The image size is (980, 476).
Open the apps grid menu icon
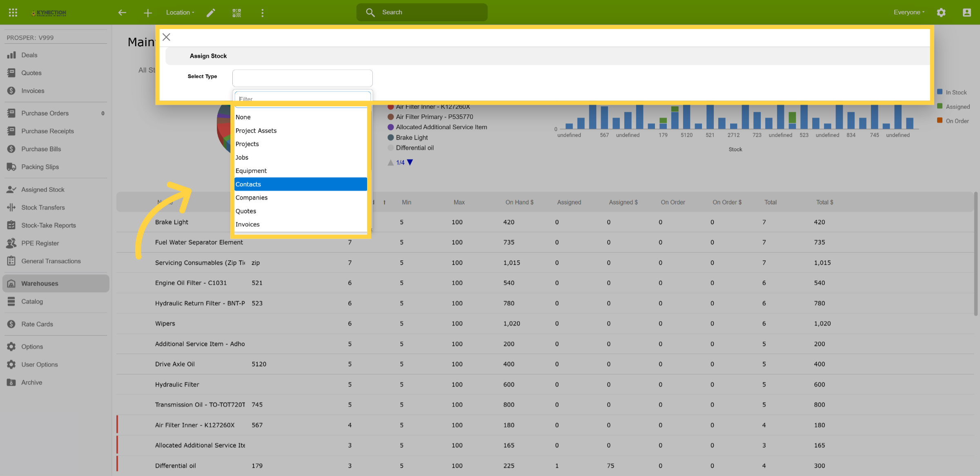click(x=13, y=12)
